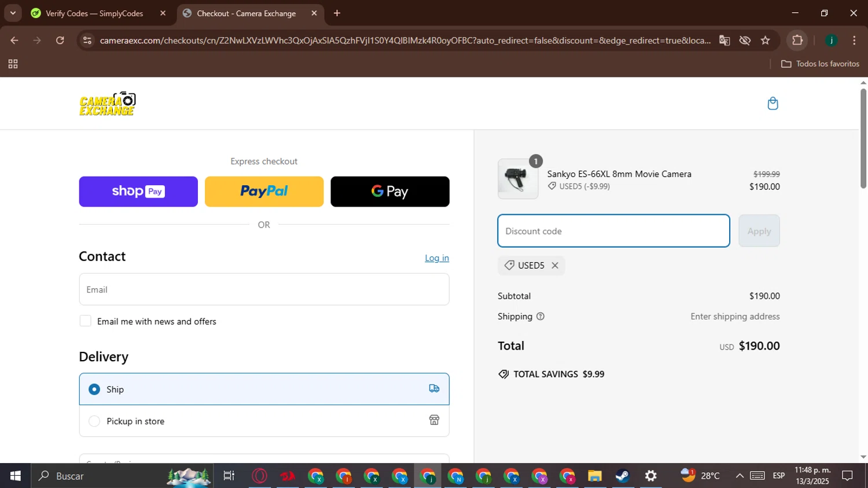Image resolution: width=868 pixels, height=488 pixels.
Task: Click the Enter shipping address text
Action: [x=735, y=317]
